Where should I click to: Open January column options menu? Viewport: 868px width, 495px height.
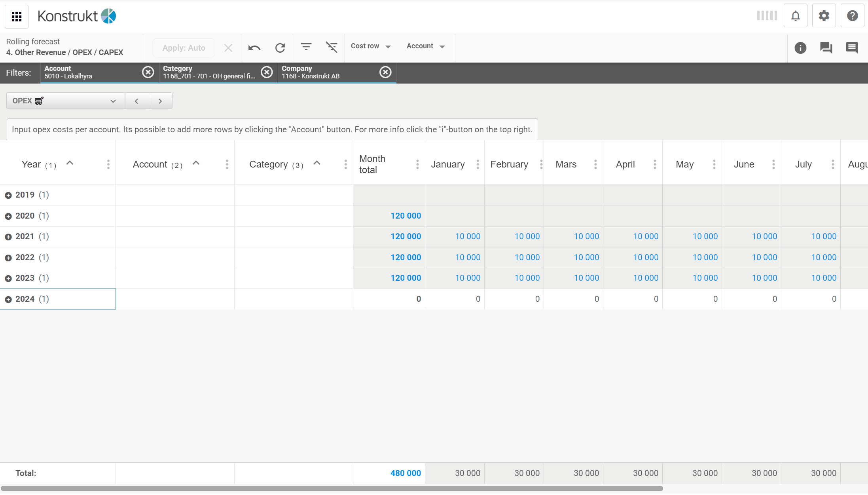(478, 164)
